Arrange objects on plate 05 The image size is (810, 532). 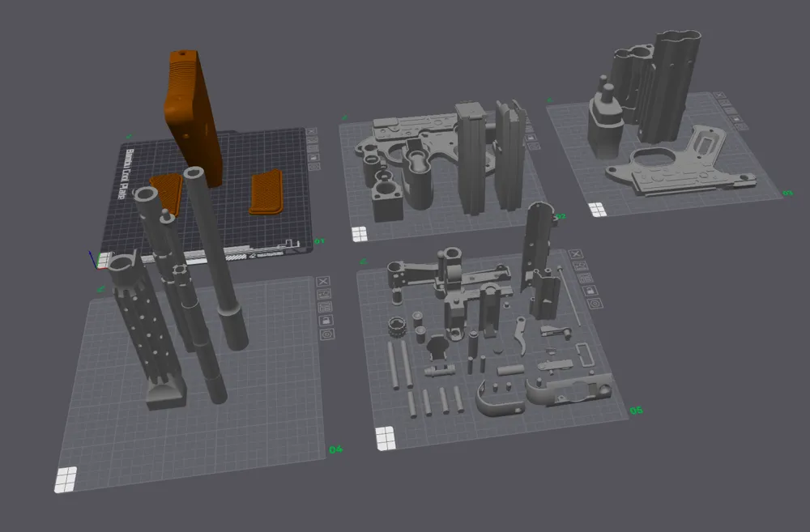[x=586, y=279]
